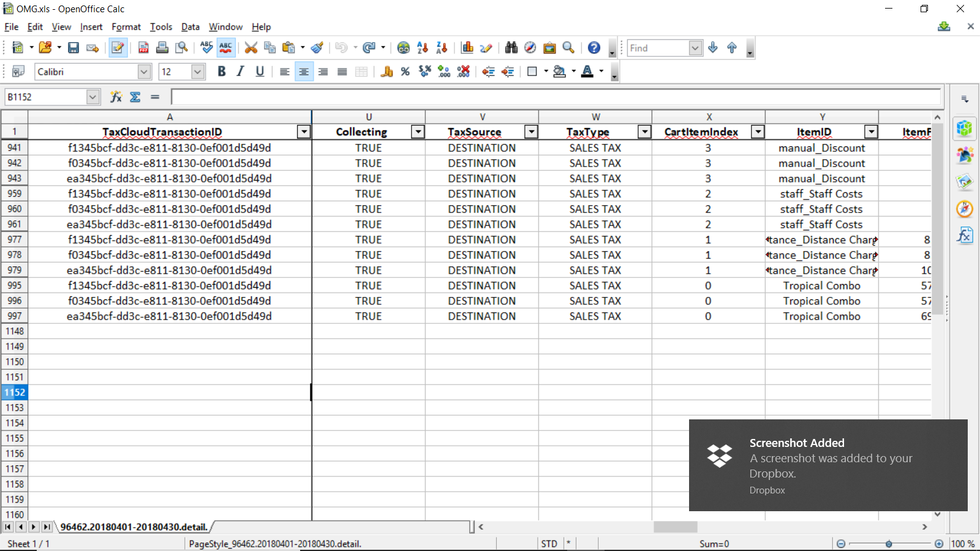The height and width of the screenshot is (551, 980).
Task: Open the Data menu
Action: tap(190, 27)
